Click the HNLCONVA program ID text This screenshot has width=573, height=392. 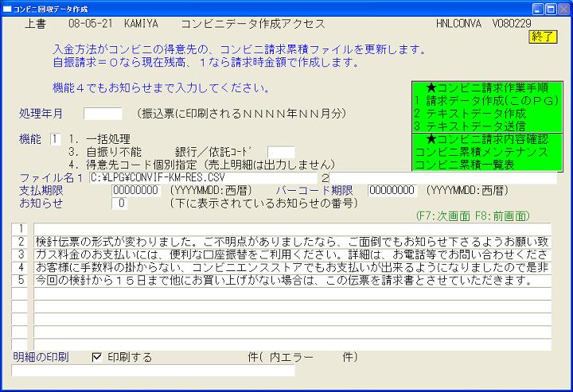458,24
